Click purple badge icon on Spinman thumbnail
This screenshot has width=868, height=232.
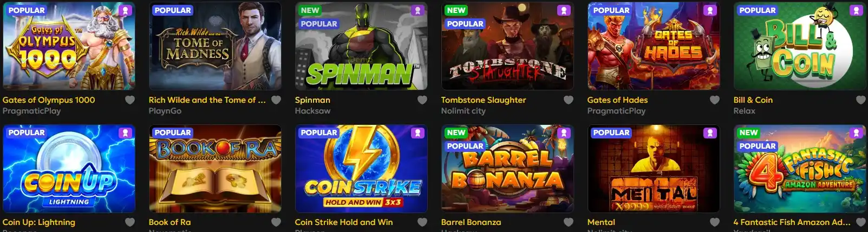click(417, 10)
